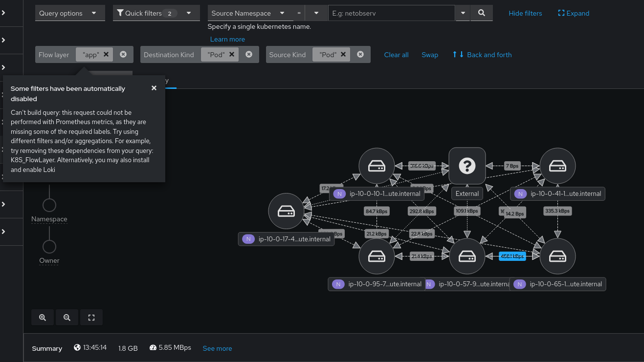Select the ip-10-0-17-4...ute.internal node label

point(286,239)
